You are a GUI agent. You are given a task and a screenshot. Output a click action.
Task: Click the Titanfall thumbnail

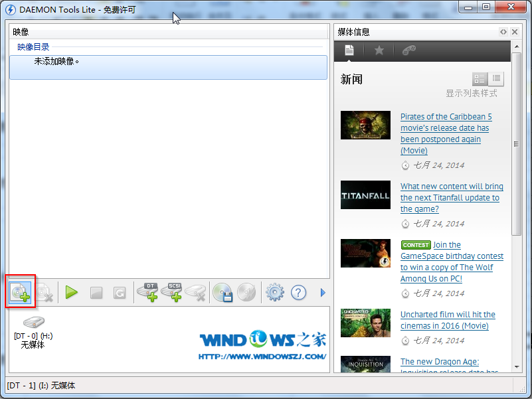coord(365,195)
